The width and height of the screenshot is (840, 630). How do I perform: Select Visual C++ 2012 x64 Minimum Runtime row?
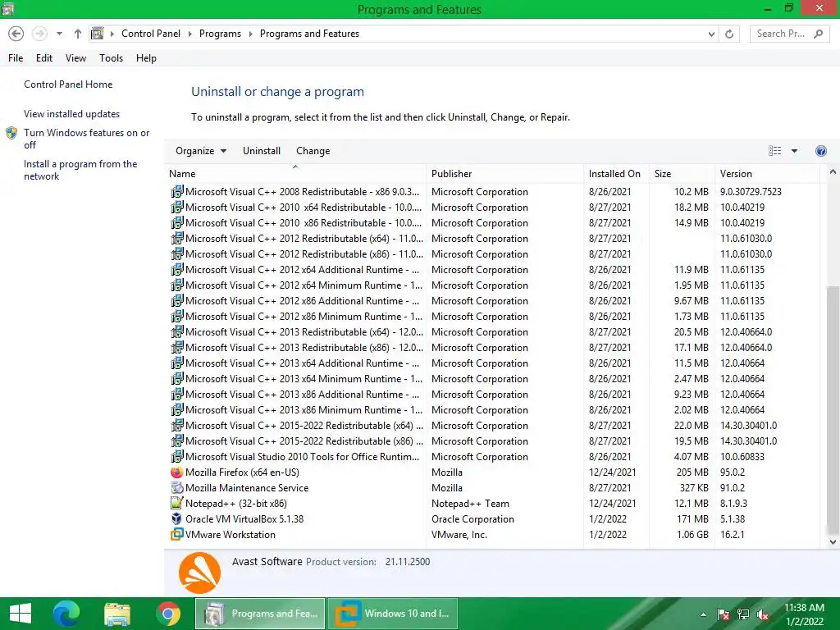(x=492, y=285)
